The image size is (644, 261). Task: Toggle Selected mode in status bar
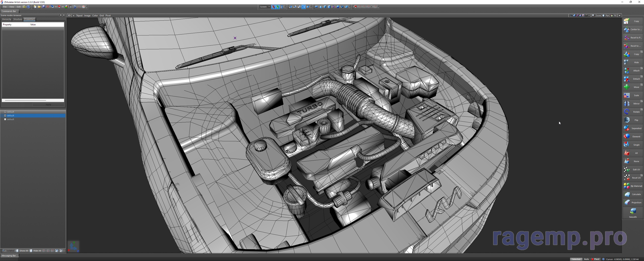[x=576, y=259]
